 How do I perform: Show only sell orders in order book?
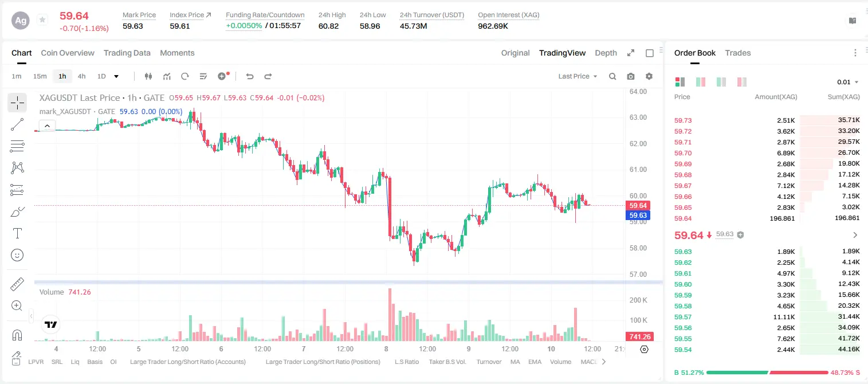[742, 82]
